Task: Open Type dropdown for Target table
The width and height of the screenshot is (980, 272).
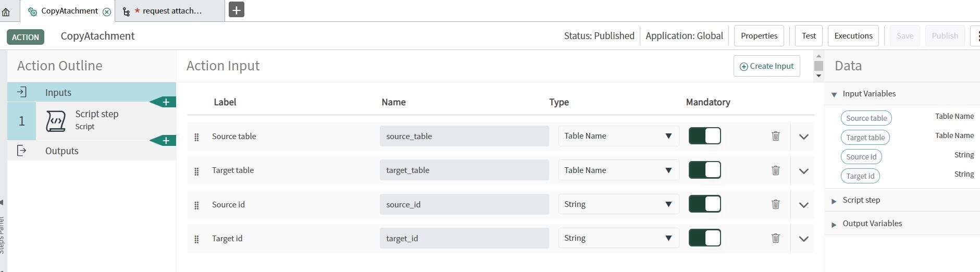Action: [618, 170]
